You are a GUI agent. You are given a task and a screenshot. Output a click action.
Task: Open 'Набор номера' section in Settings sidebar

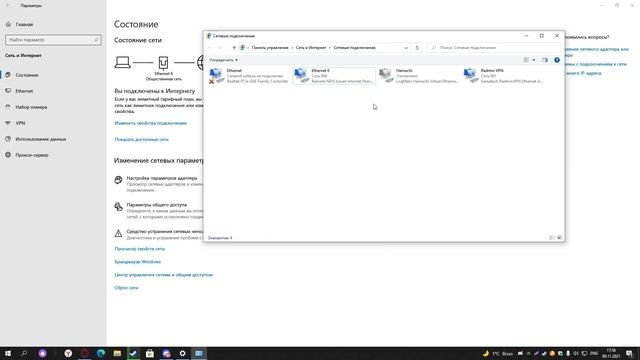(x=53, y=107)
